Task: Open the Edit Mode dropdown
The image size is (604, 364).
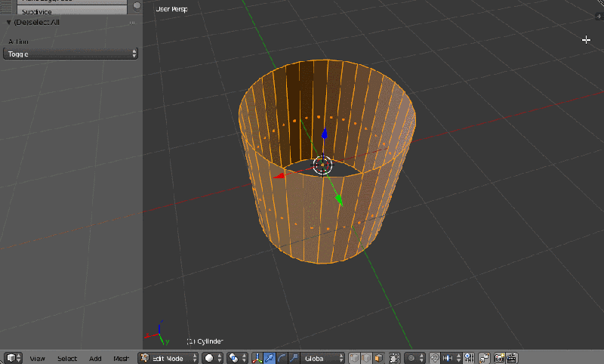Action: click(x=168, y=358)
